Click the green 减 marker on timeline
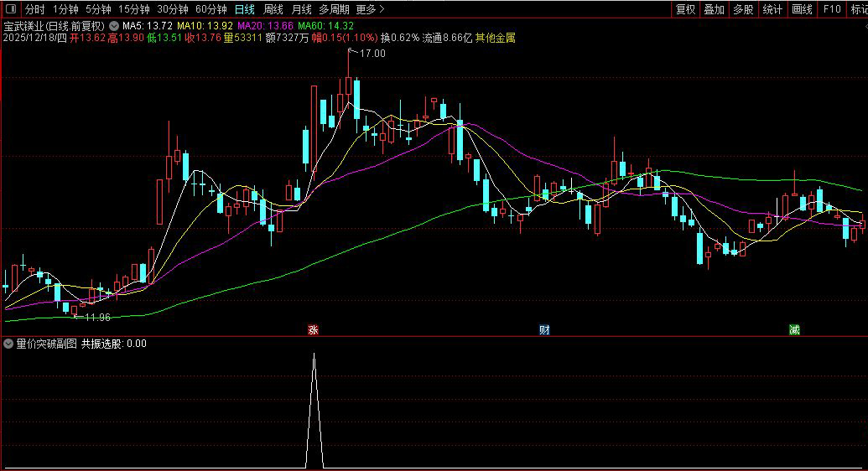Viewport: 868px width, 471px height. [794, 330]
